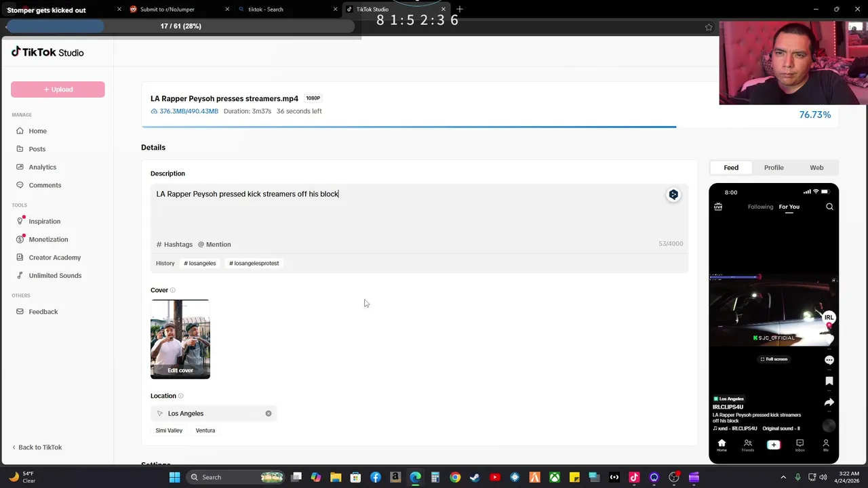The width and height of the screenshot is (868, 488).
Task: Switch to the Profile preview tab
Action: (x=774, y=167)
